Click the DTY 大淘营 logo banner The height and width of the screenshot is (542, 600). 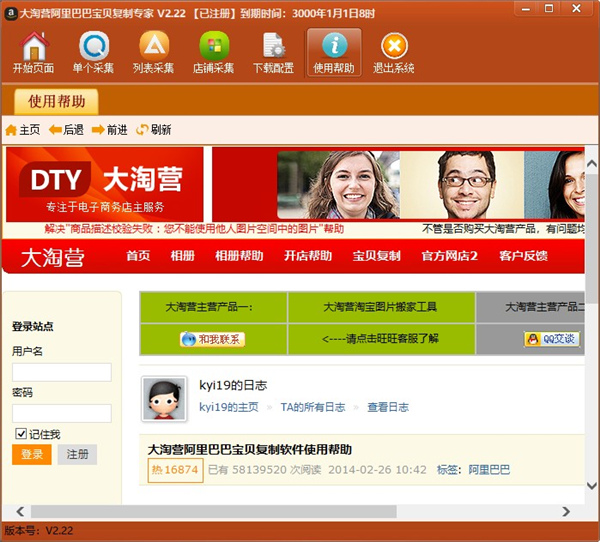point(104,184)
